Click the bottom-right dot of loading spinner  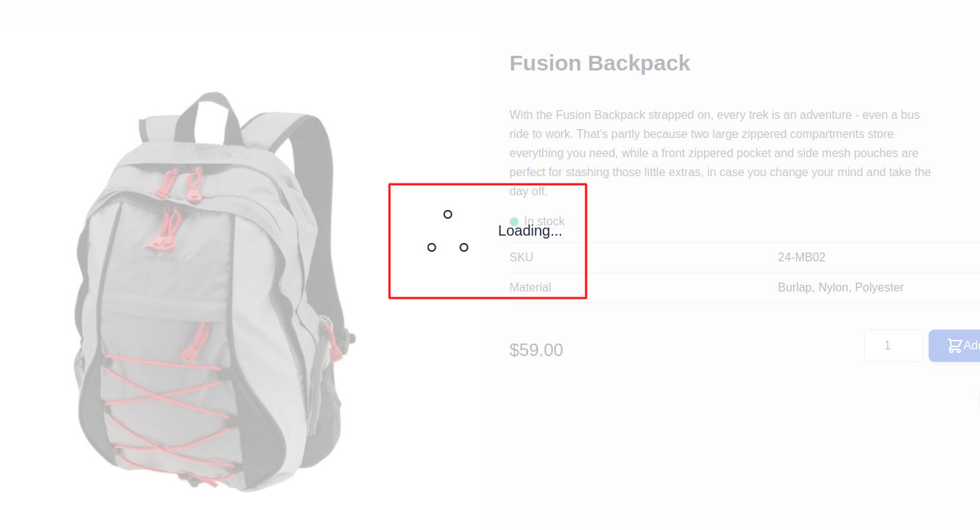click(x=464, y=247)
